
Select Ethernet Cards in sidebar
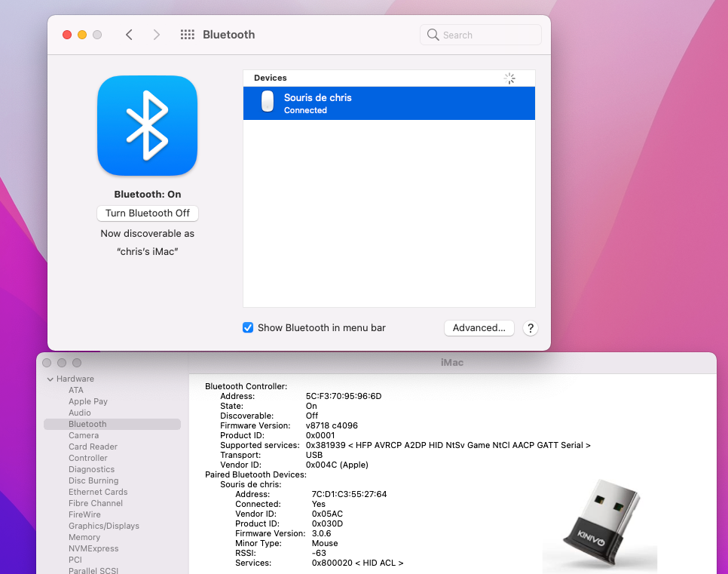click(x=98, y=492)
